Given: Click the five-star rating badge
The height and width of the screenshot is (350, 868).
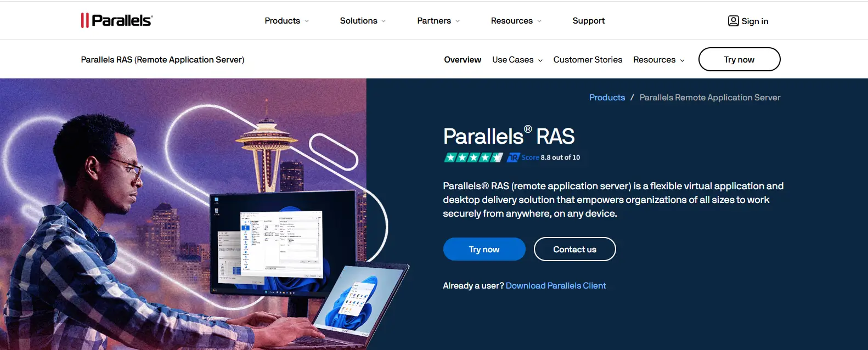Looking at the screenshot, I should [473, 157].
